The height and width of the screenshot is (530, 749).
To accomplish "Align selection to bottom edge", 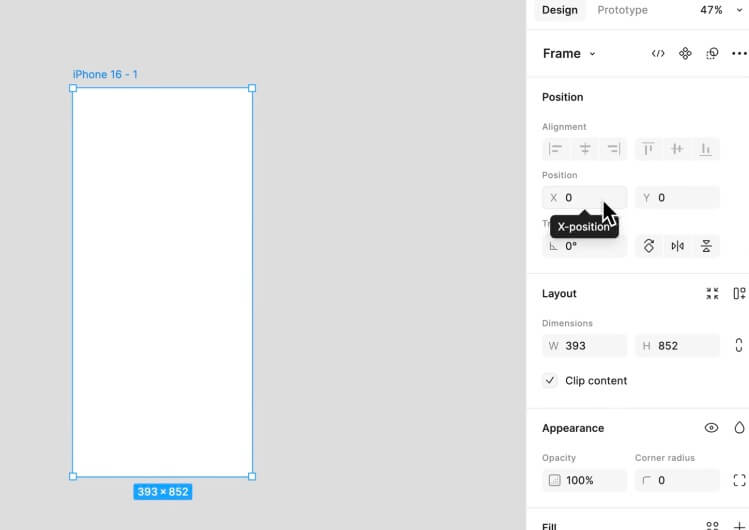I will (x=706, y=149).
